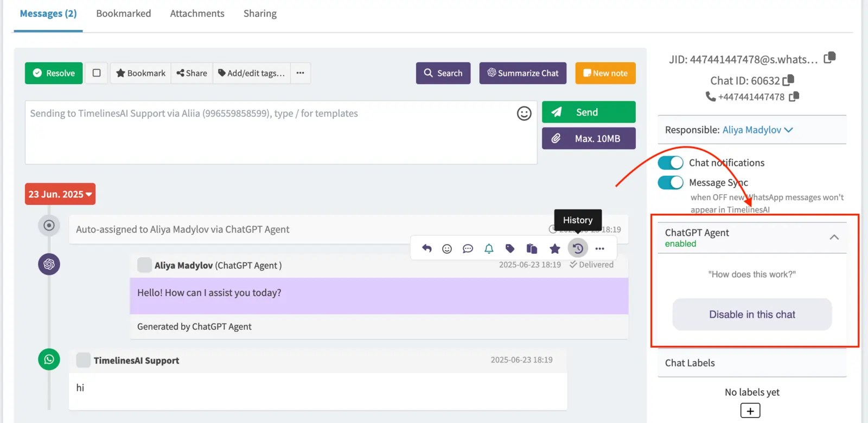Open the three-dot more menu in message toolbar
This screenshot has width=868, height=423.
point(599,248)
